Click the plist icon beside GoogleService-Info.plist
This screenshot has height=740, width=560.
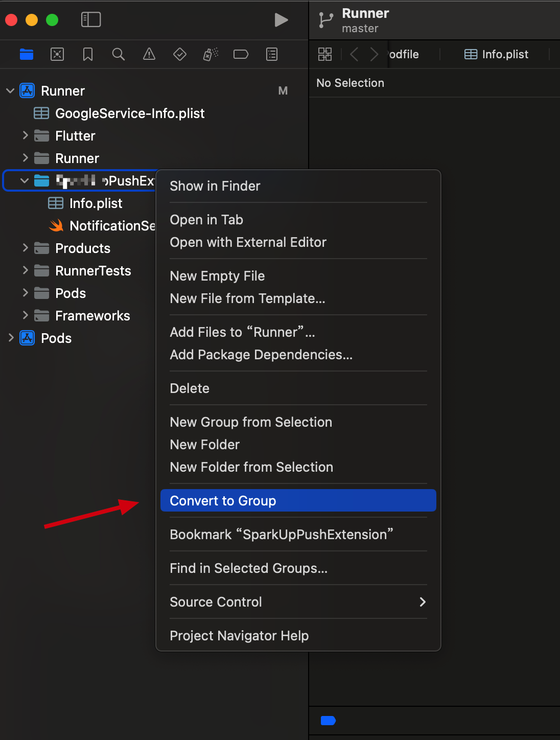[x=41, y=113]
